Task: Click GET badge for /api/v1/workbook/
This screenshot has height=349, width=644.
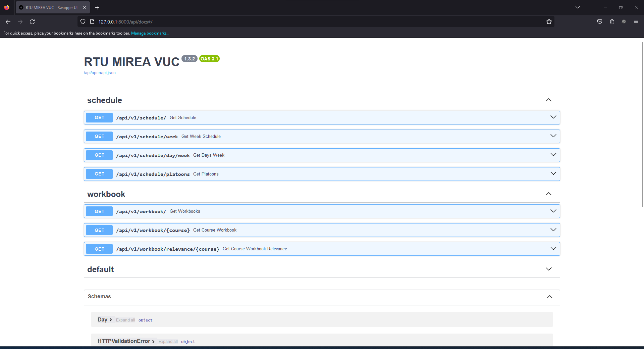Action: tap(99, 211)
